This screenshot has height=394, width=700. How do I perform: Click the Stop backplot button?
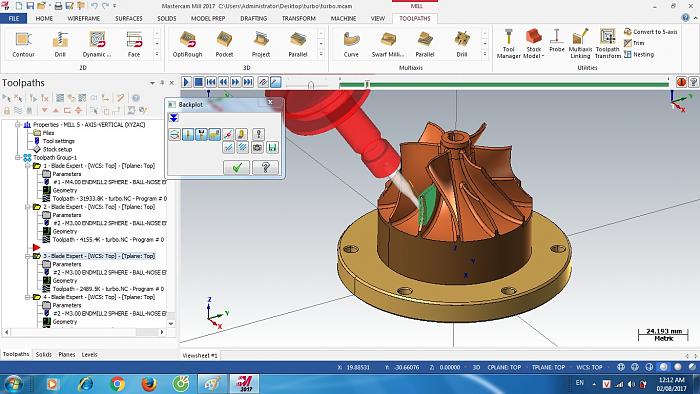click(x=199, y=82)
